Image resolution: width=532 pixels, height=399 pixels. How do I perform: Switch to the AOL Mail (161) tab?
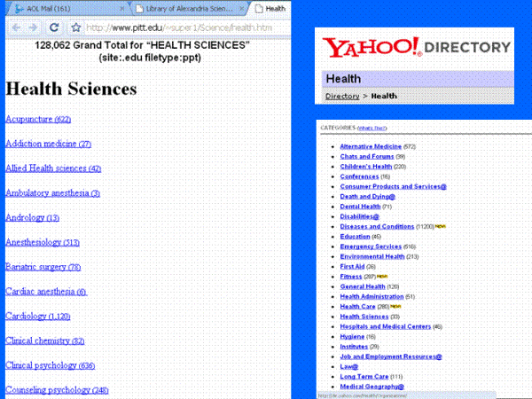click(x=66, y=8)
